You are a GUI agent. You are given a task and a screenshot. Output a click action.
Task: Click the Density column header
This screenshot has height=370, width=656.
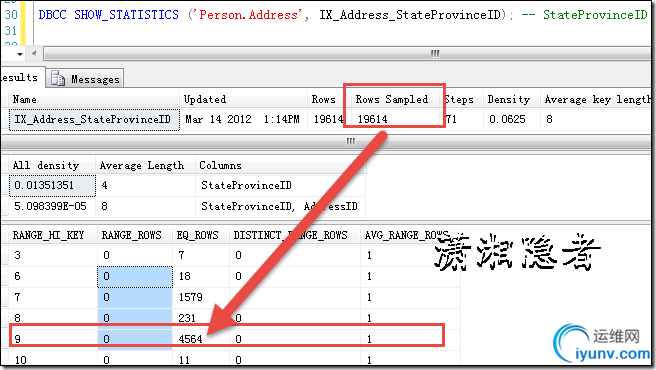point(512,99)
